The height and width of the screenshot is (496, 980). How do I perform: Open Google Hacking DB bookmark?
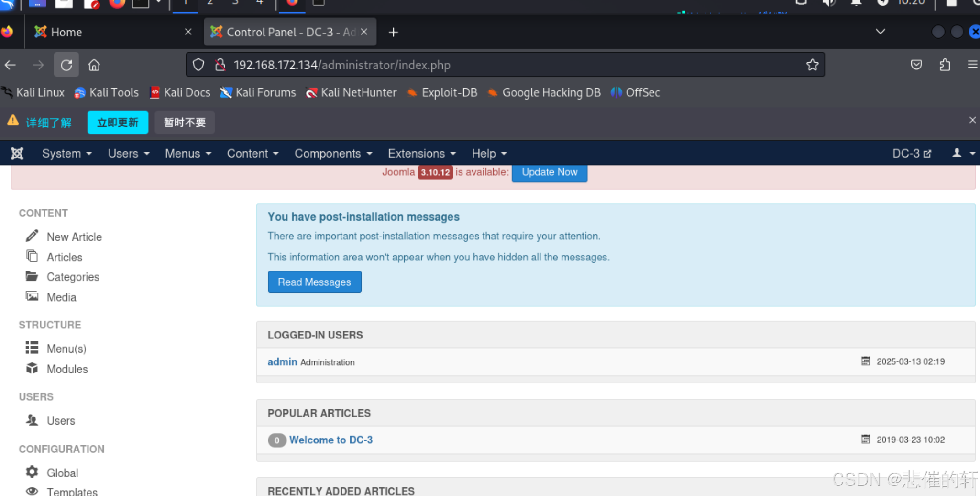pos(544,92)
